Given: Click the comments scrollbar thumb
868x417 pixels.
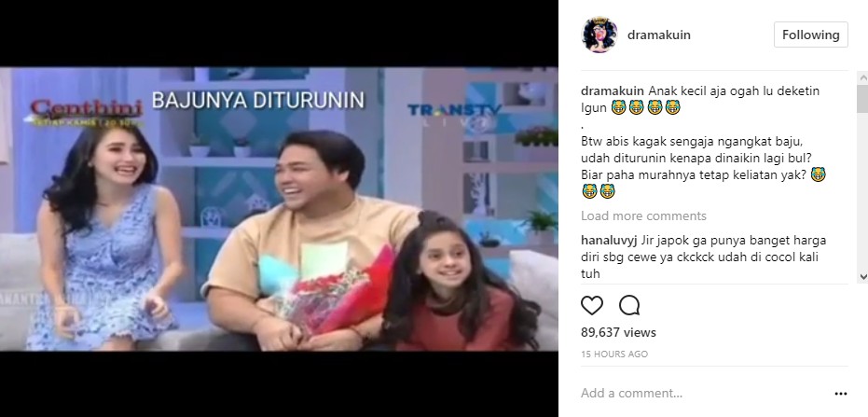Looking at the screenshot, I should pos(862,99).
